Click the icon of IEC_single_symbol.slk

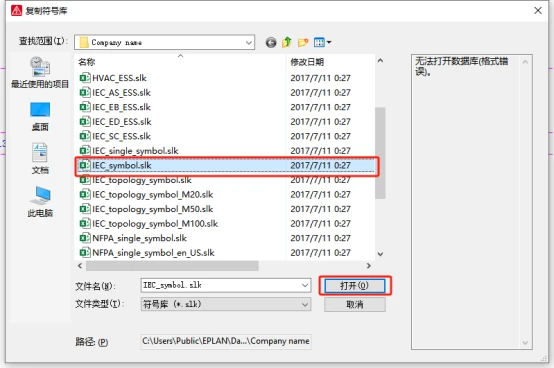pyautogui.click(x=85, y=150)
